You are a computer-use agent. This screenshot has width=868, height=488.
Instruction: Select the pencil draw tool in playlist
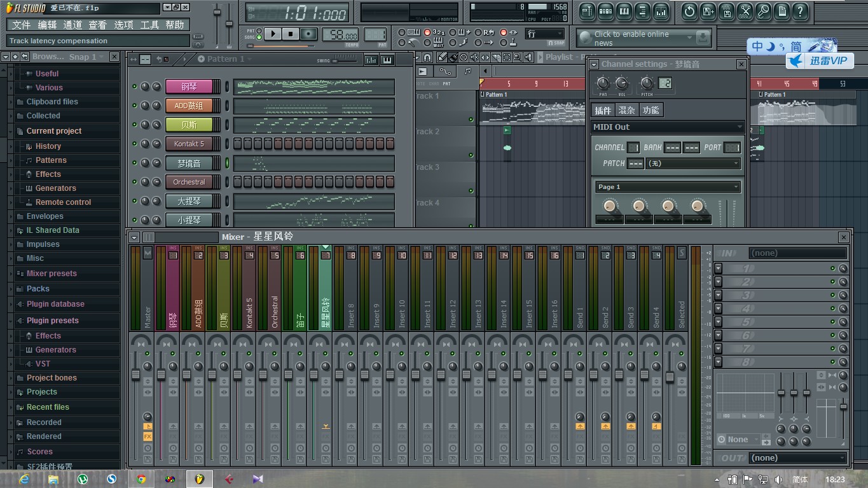(x=443, y=57)
